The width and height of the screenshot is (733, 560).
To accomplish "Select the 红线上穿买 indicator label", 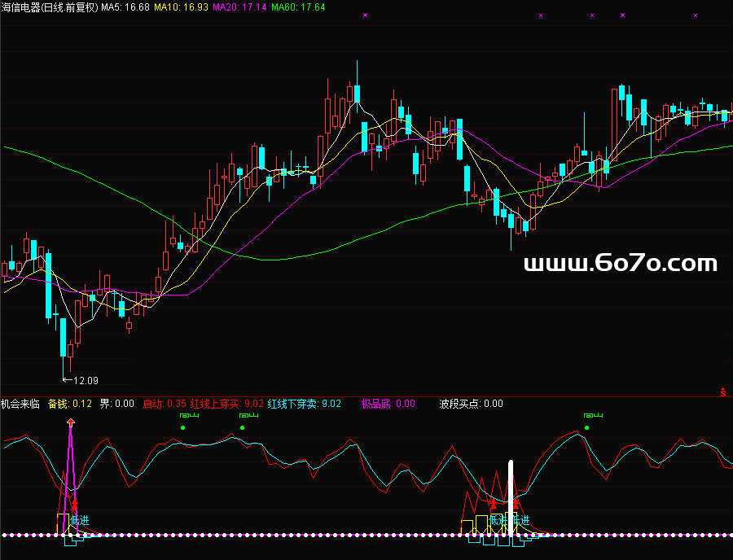I will tap(216, 404).
